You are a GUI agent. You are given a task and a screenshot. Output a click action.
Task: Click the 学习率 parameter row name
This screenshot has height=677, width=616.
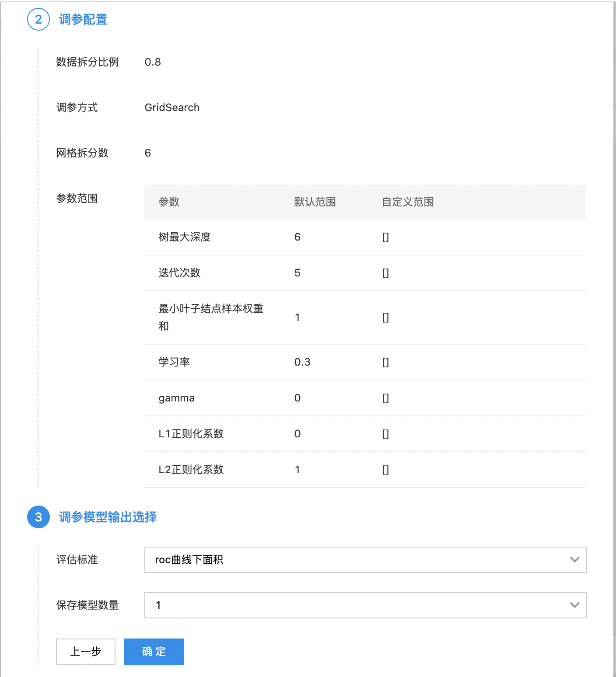174,362
